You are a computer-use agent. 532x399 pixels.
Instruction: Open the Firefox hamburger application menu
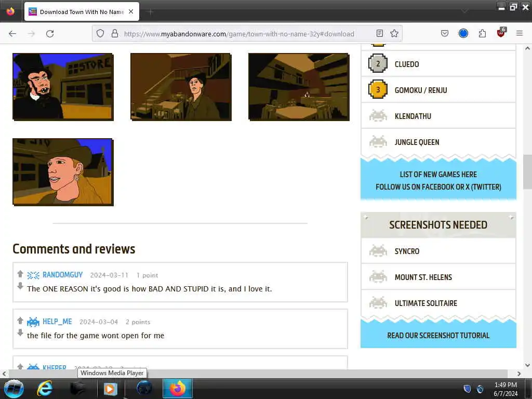pyautogui.click(x=520, y=33)
